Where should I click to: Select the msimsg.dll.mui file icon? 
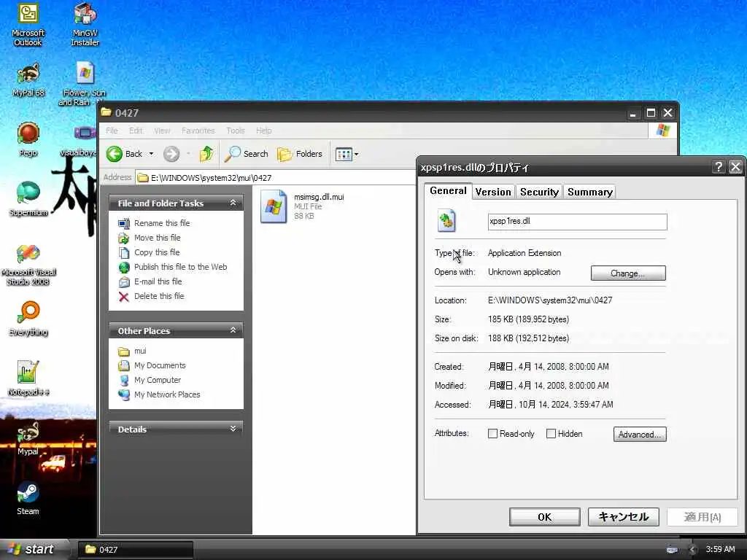[274, 206]
